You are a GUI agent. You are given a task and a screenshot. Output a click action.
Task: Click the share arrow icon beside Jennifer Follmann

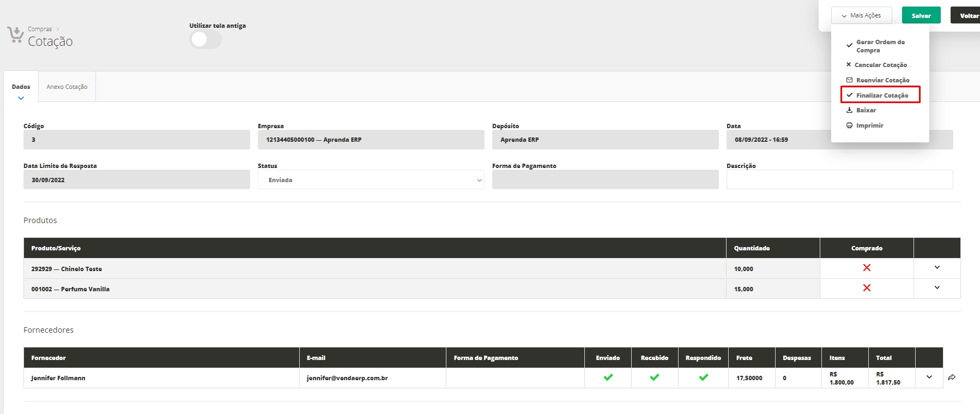pos(952,377)
